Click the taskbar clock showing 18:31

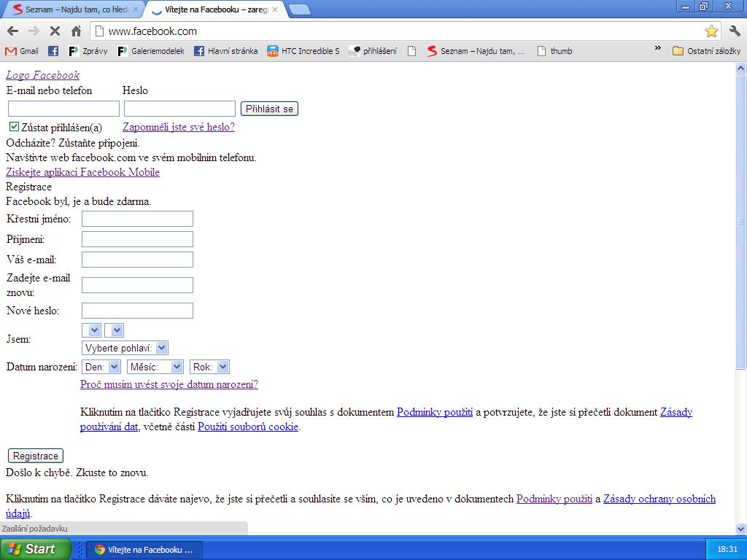[x=727, y=550]
